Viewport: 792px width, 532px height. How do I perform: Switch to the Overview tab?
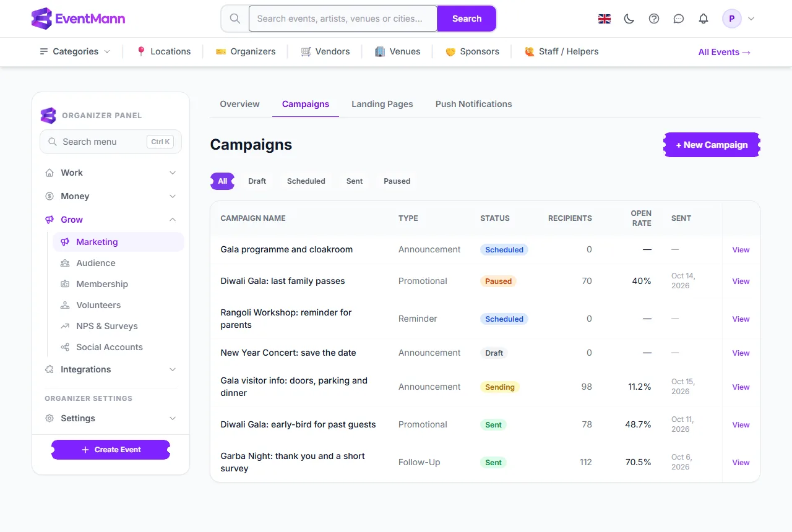239,104
